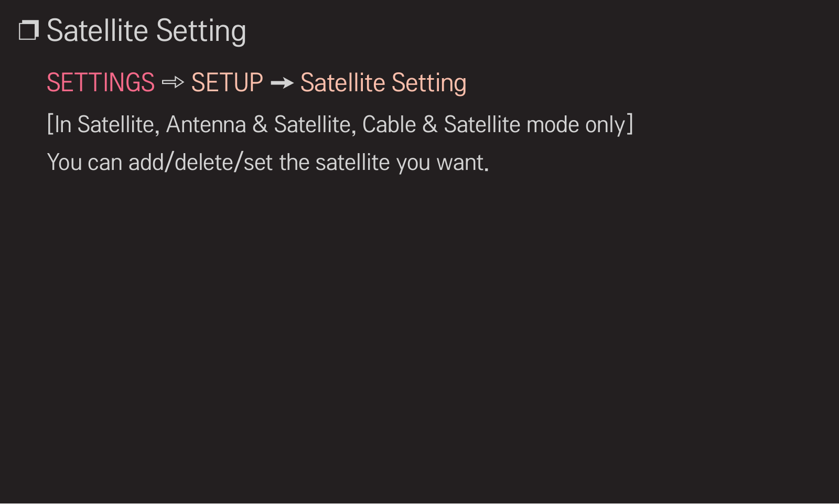The image size is (839, 504).
Task: Click the "mode only]" closing text
Action: coord(580,125)
